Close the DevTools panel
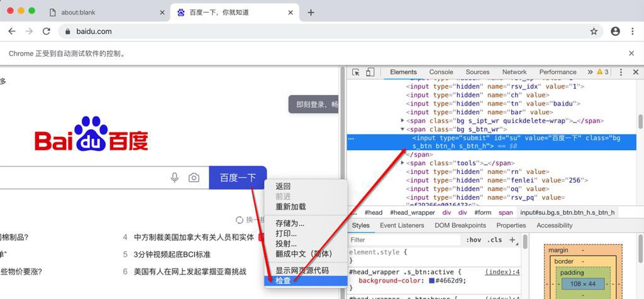Screen dimensions: 644x299 (x=636, y=72)
